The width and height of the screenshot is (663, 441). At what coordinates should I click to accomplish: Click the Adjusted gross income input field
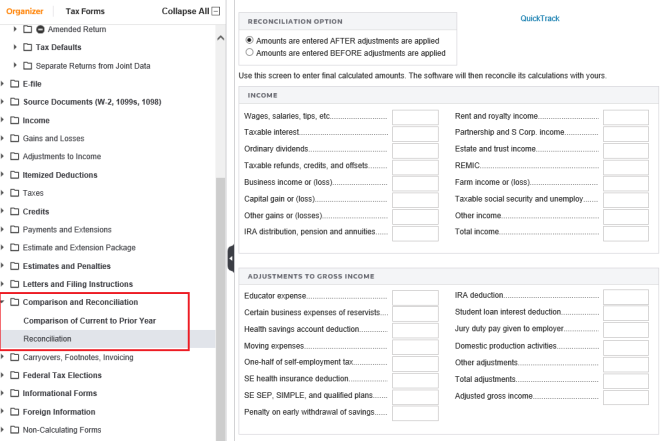coord(626,396)
